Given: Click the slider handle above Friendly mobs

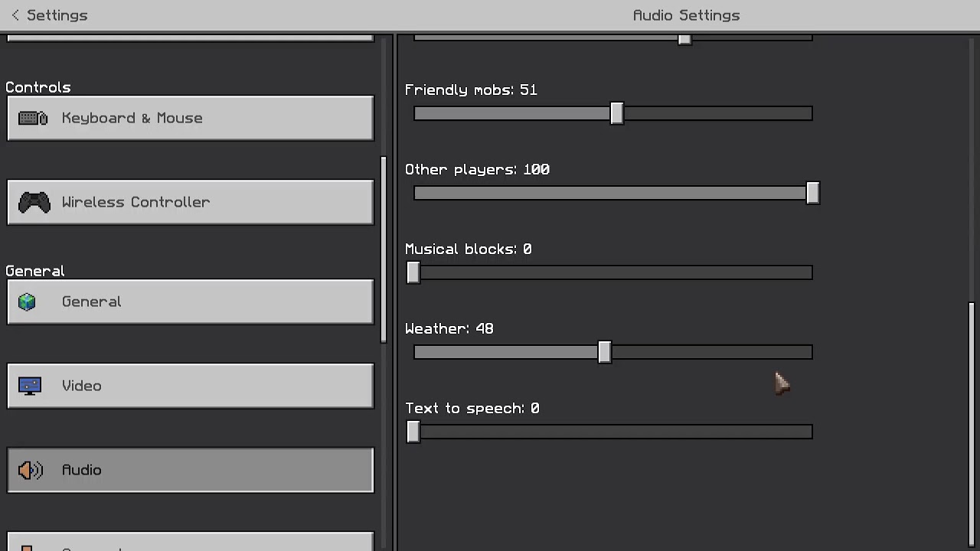Looking at the screenshot, I should click(684, 38).
